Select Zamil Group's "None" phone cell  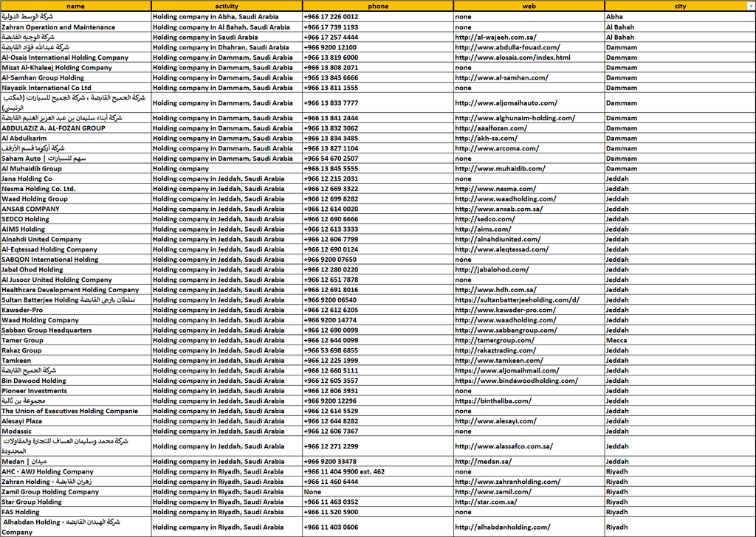tap(378, 492)
